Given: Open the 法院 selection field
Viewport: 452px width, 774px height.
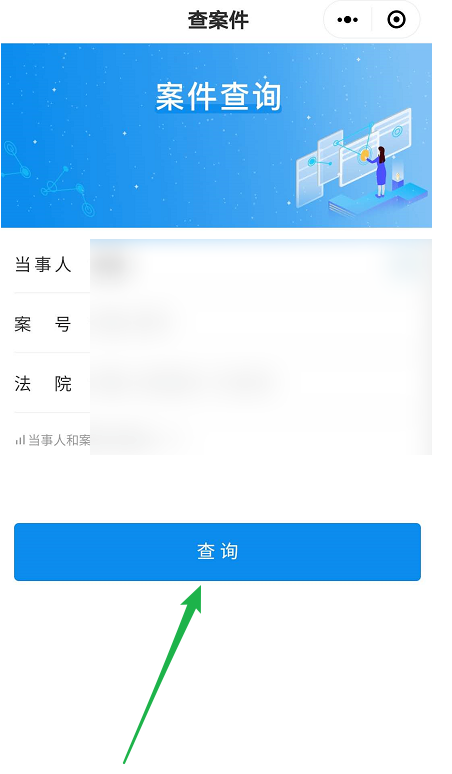Looking at the screenshot, I should [261, 383].
